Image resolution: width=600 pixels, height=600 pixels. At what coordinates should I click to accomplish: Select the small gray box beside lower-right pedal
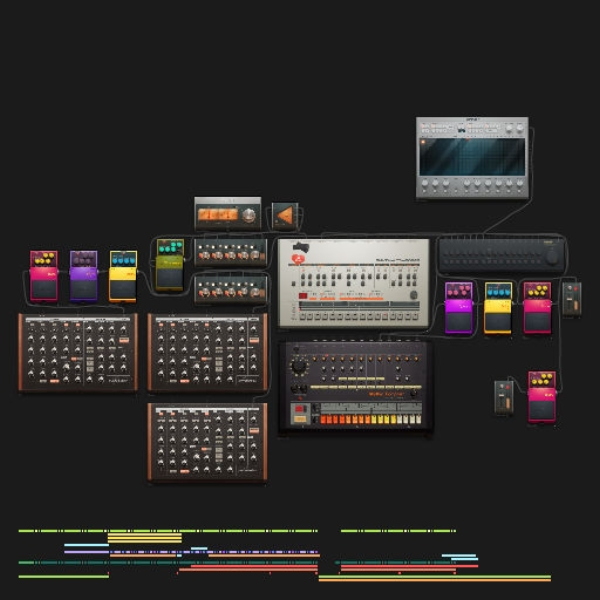point(504,398)
